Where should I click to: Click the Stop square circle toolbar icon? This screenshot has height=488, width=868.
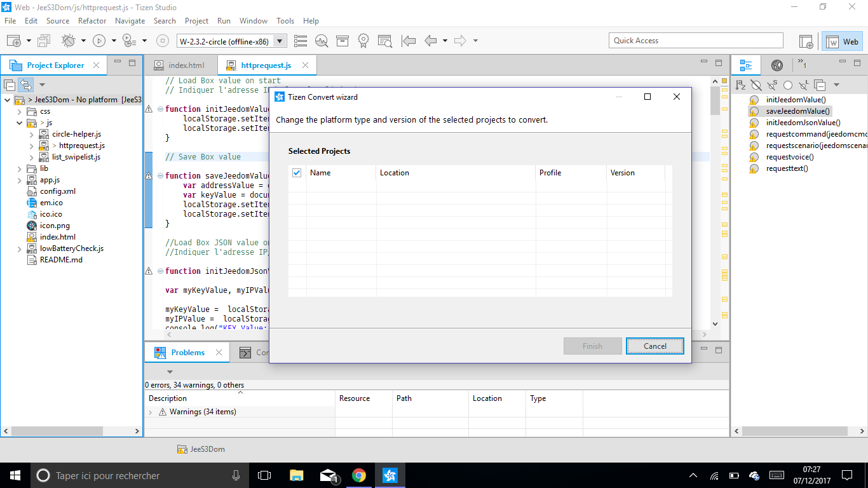tap(163, 41)
